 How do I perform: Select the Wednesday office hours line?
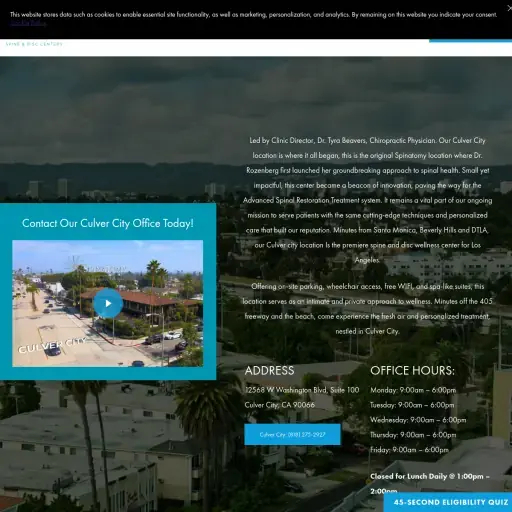tap(418, 420)
